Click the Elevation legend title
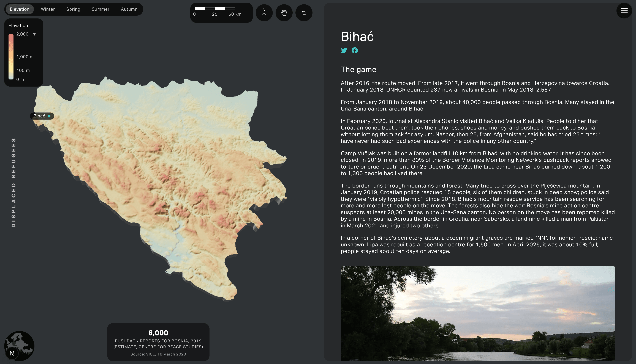636x364 pixels. click(18, 26)
